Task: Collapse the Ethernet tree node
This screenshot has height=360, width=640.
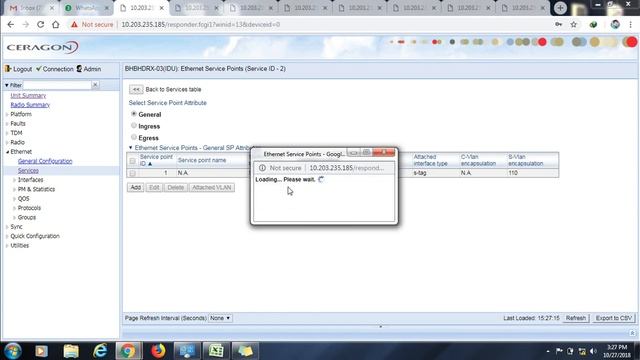Action: coord(7,152)
